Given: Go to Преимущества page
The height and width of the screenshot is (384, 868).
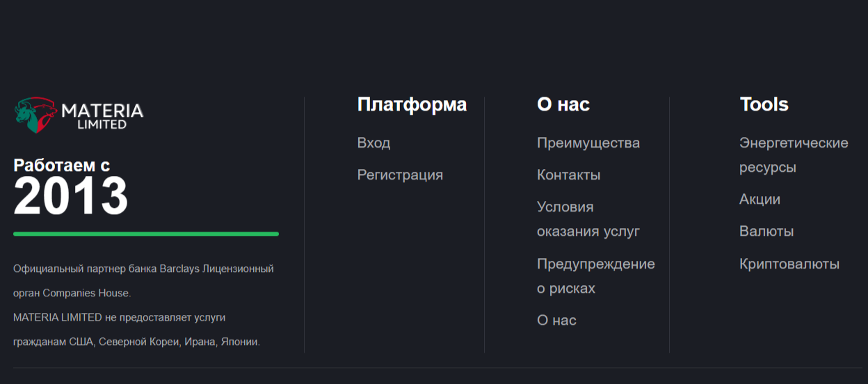Looking at the screenshot, I should tap(588, 143).
